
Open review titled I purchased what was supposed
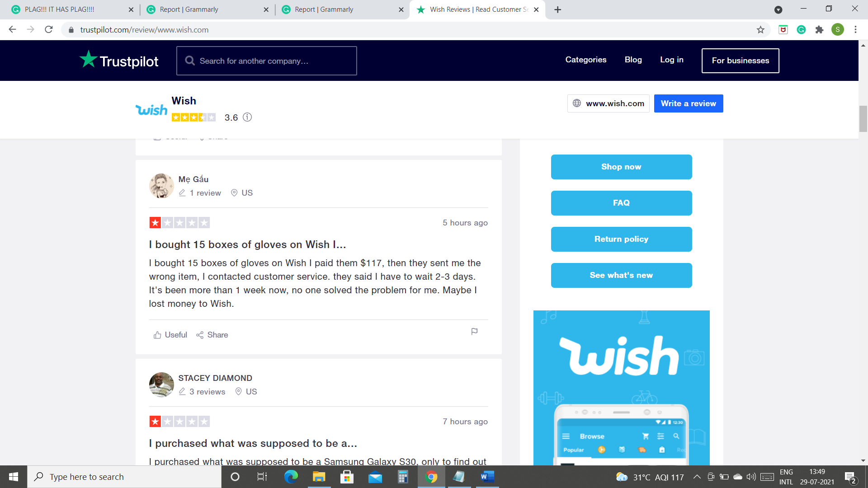(253, 443)
